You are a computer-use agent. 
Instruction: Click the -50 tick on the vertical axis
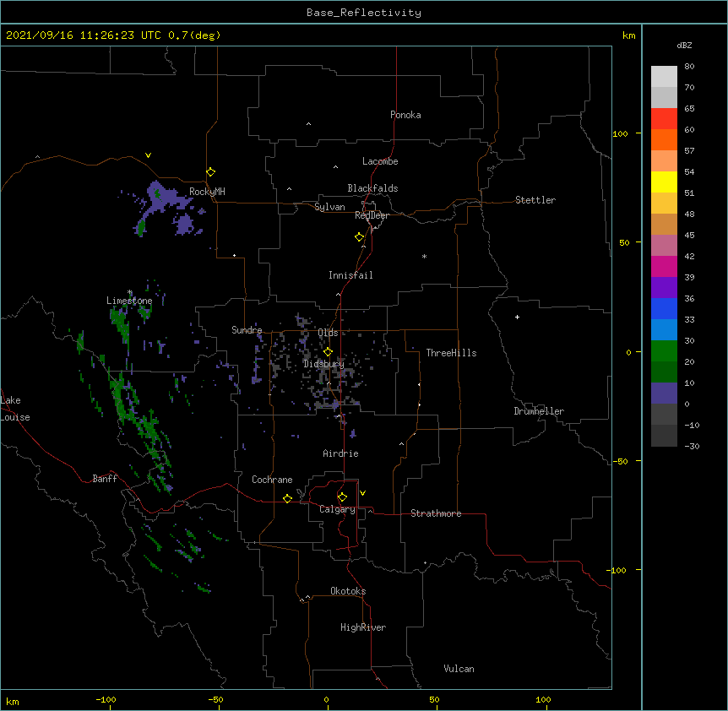click(620, 461)
